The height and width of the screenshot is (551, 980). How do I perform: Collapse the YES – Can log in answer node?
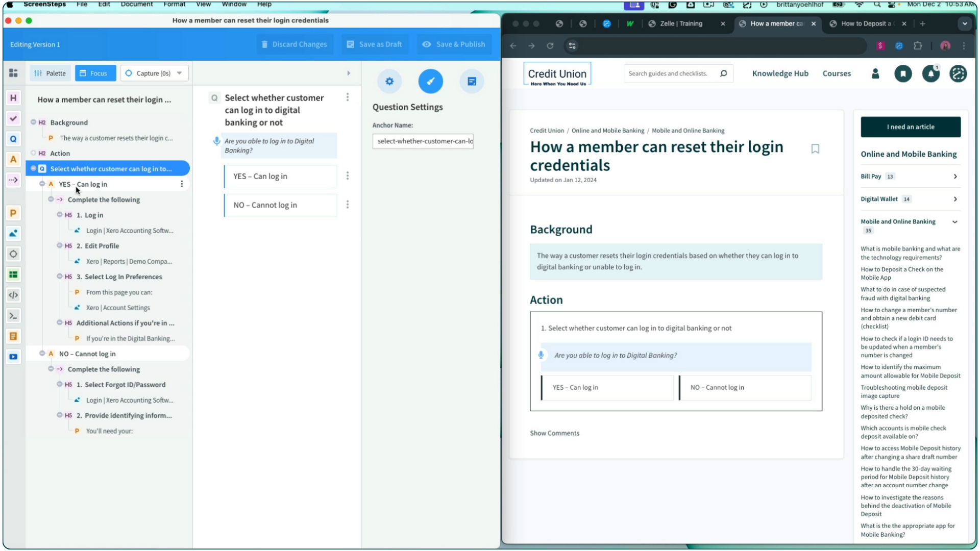tap(42, 184)
